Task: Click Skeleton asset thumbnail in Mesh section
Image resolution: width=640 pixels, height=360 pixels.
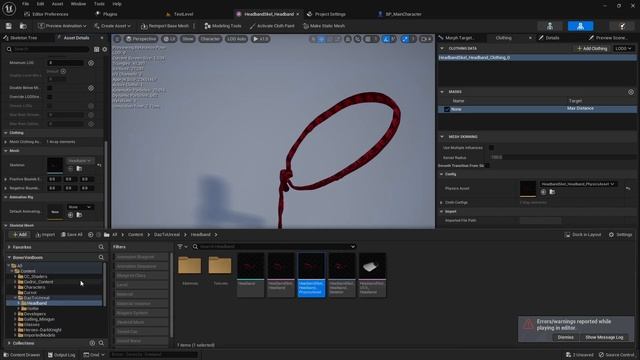Action: pos(55,165)
